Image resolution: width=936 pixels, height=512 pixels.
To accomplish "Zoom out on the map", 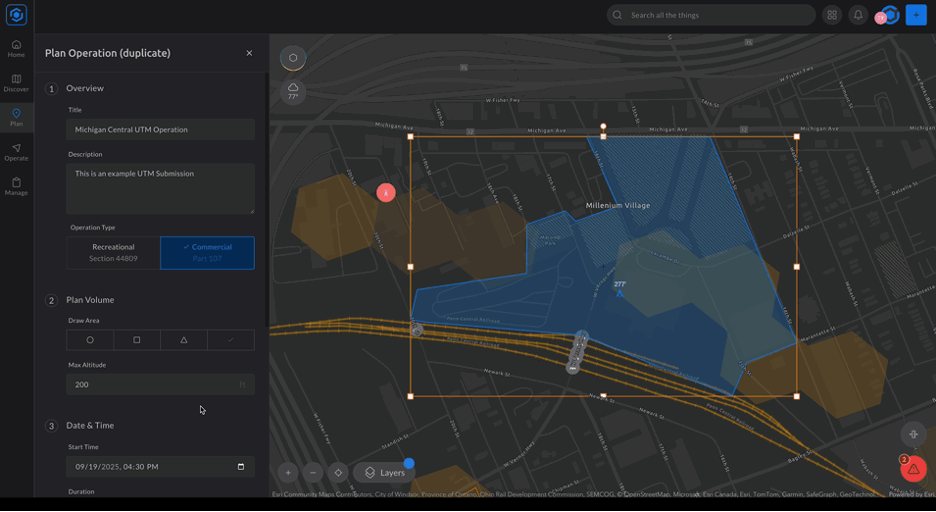I will pos(313,472).
